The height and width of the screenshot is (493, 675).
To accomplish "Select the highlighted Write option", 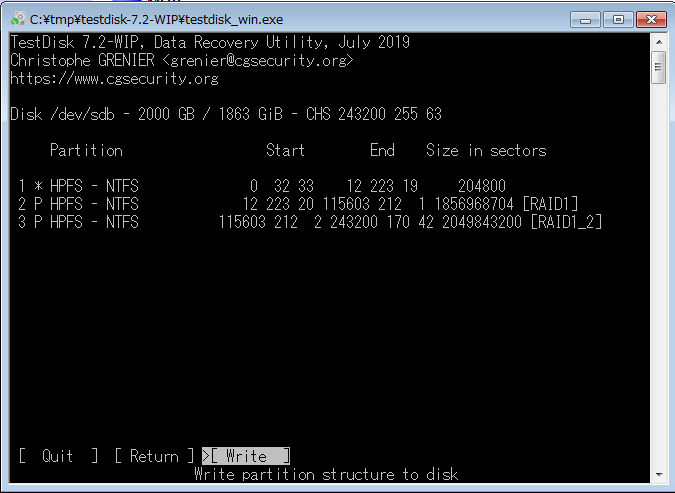I will [246, 456].
